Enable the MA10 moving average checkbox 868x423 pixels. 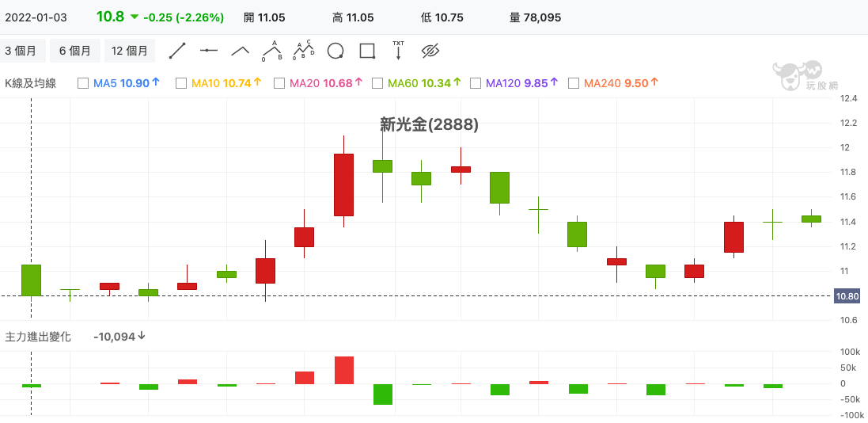181,83
